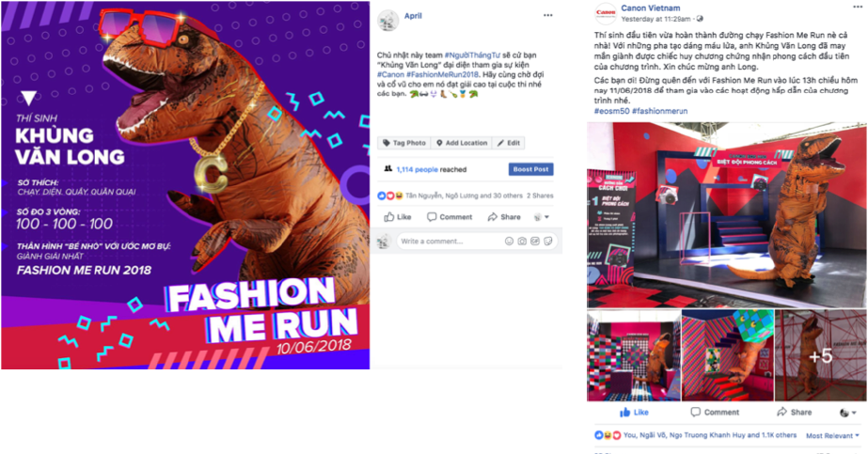This screenshot has width=868, height=454.
Task: Expand the Most Relevant comment sorting
Action: click(x=832, y=436)
